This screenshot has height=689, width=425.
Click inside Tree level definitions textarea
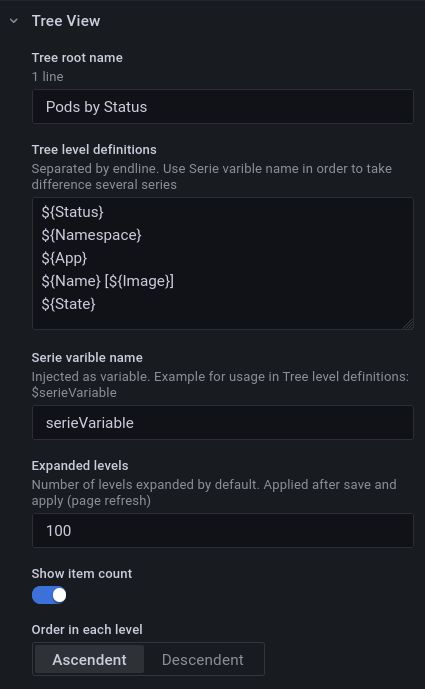[x=222, y=264]
